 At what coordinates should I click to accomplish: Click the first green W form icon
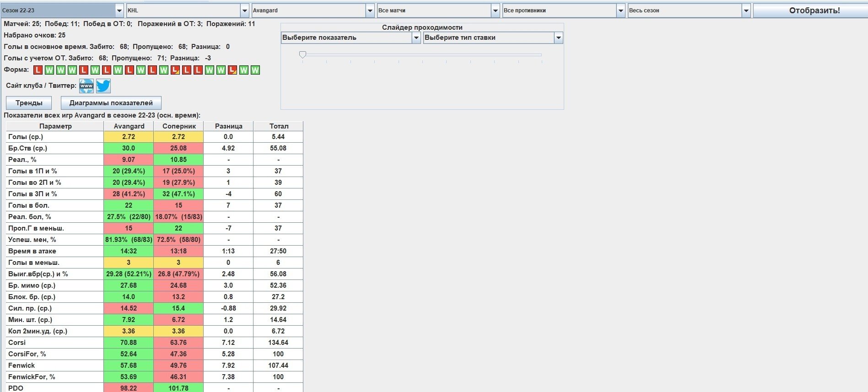[49, 70]
